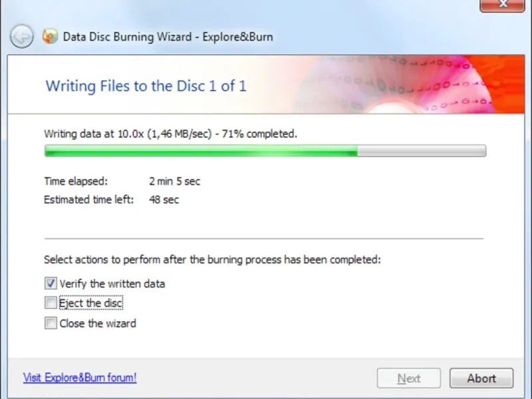
Task: Click the 48 sec estimated time value
Action: pos(164,199)
